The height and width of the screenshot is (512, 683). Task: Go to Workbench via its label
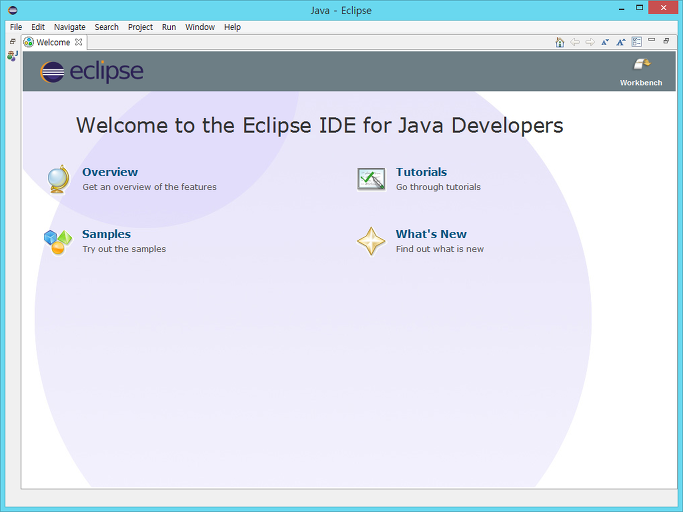641,83
